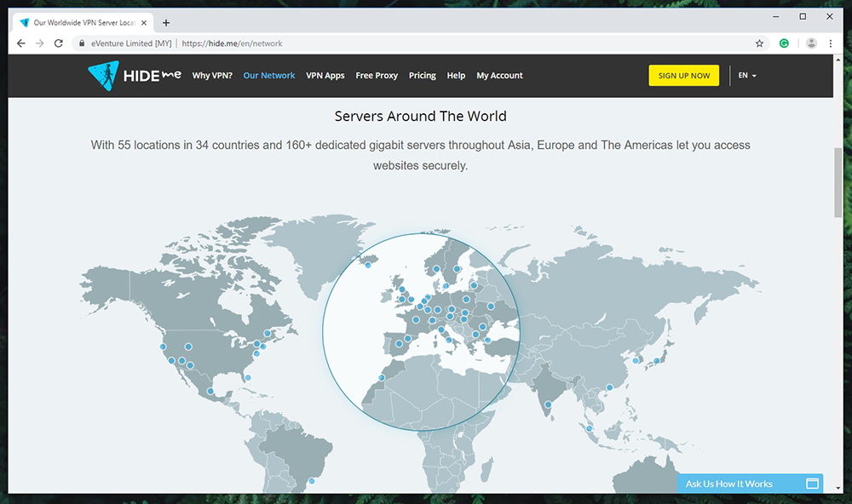
Task: Open My Account in the navigation bar
Action: click(499, 76)
